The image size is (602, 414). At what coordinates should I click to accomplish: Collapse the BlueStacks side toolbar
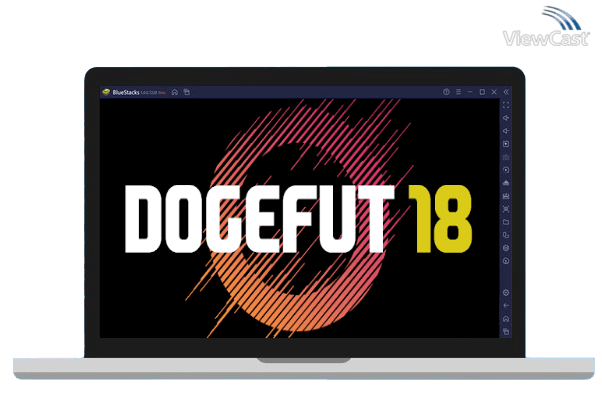tap(506, 92)
